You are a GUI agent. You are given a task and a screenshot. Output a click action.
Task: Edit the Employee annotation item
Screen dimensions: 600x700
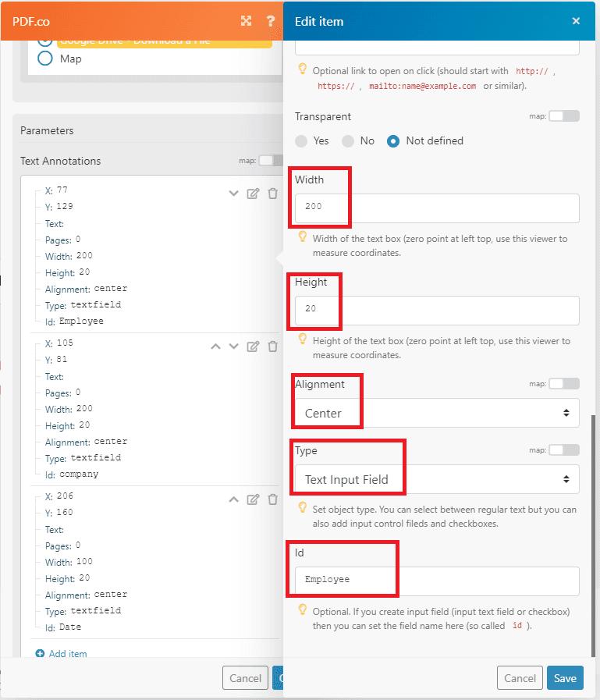[x=253, y=194]
